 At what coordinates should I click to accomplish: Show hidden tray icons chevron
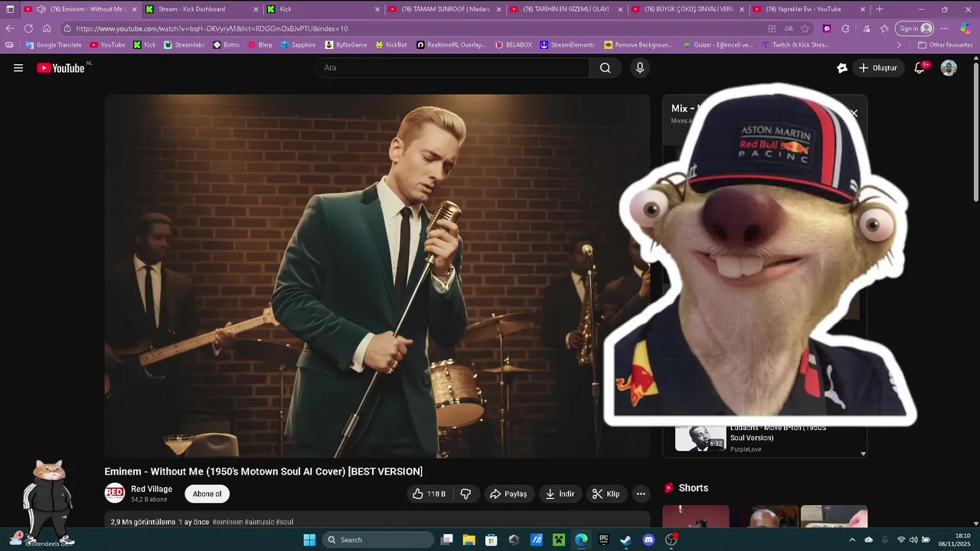click(852, 540)
